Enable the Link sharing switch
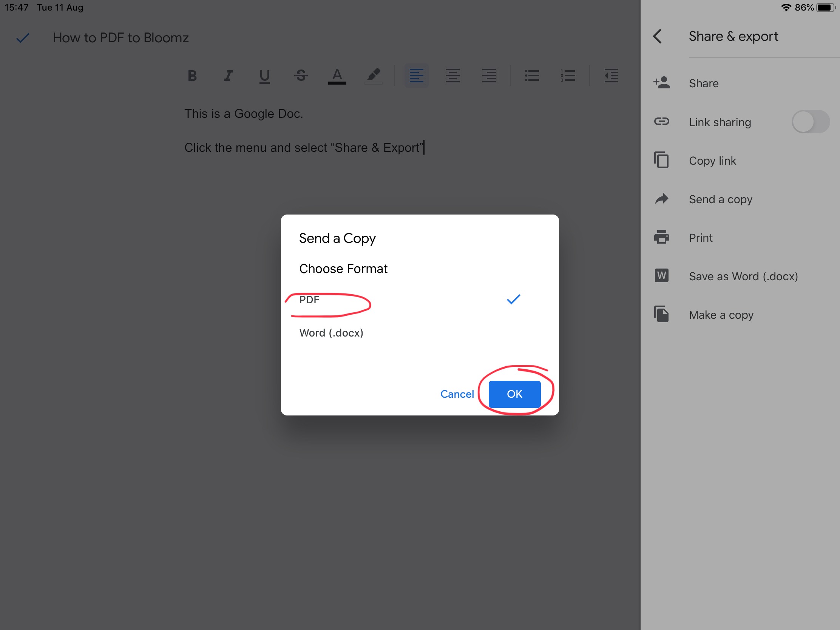 [x=810, y=122]
